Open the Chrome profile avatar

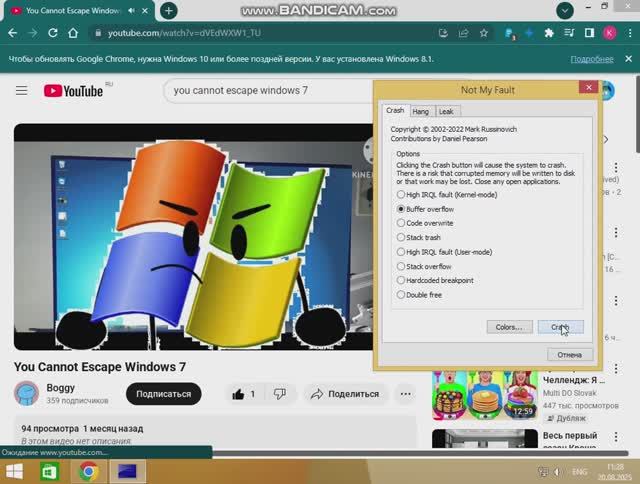pos(610,33)
